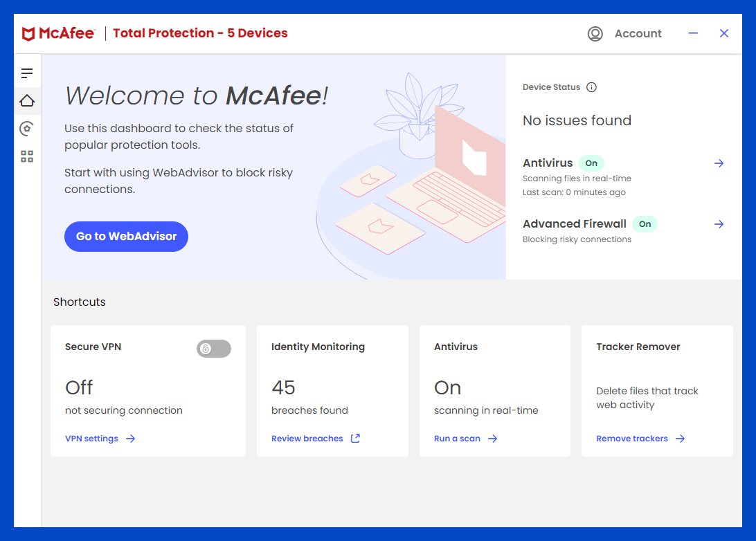Click the Identity Monitoring shortcut card
756x541 pixels.
click(332, 390)
